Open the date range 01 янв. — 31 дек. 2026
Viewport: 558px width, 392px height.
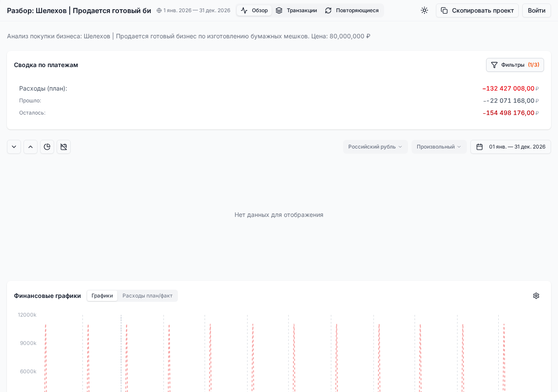[x=517, y=147]
